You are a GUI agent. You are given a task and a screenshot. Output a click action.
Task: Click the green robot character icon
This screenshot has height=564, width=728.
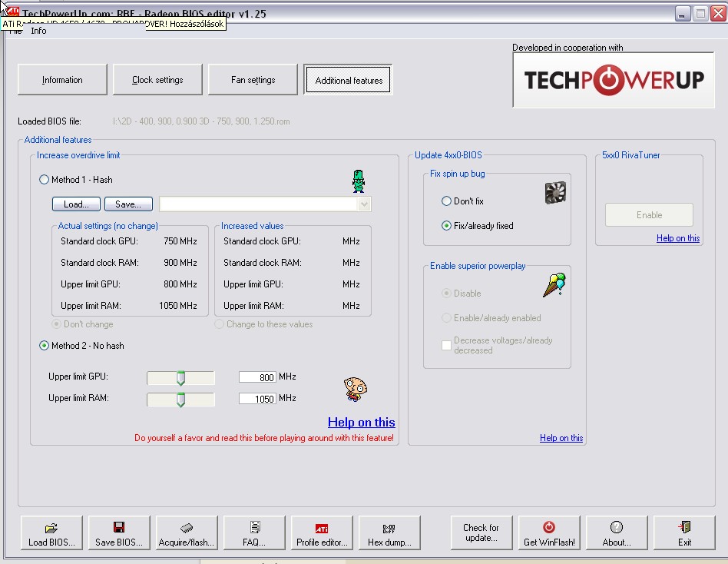click(x=358, y=181)
